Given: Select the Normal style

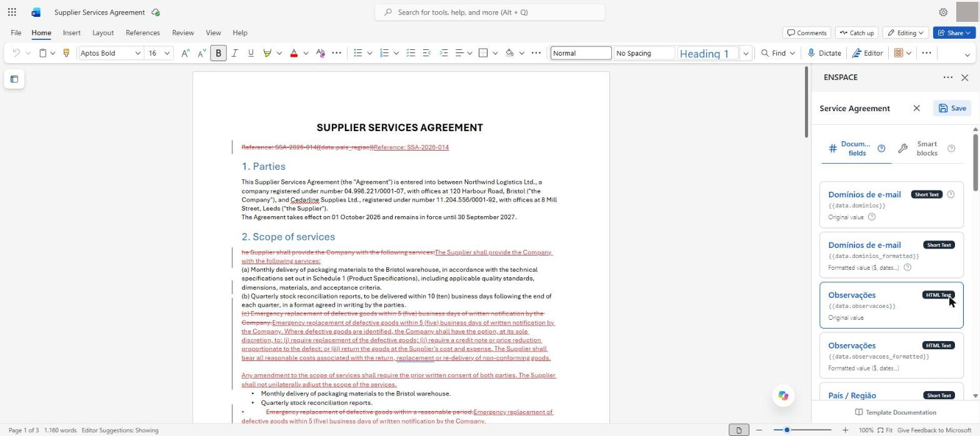Looking at the screenshot, I should [x=581, y=53].
